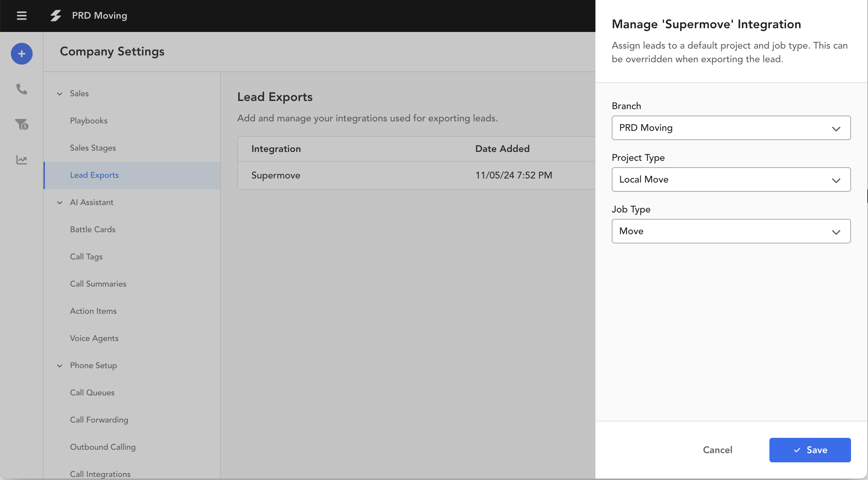Open the sales funnel icon in the sidebar
This screenshot has height=480, width=868.
click(x=21, y=124)
